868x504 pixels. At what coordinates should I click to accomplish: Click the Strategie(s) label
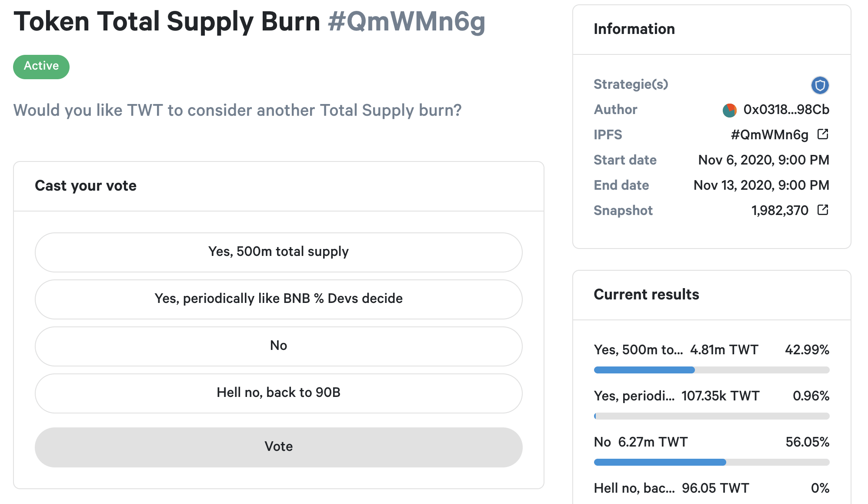pos(631,84)
